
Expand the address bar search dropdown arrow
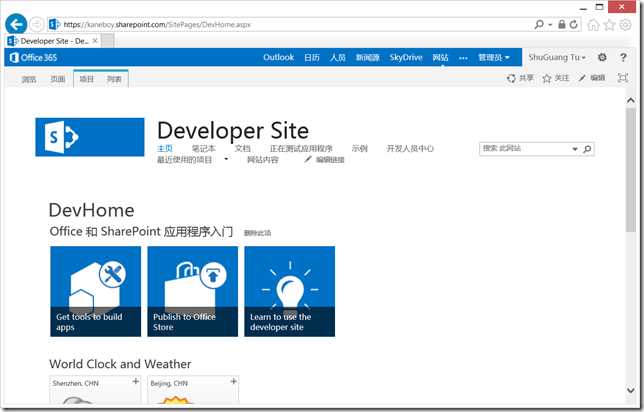click(x=550, y=25)
